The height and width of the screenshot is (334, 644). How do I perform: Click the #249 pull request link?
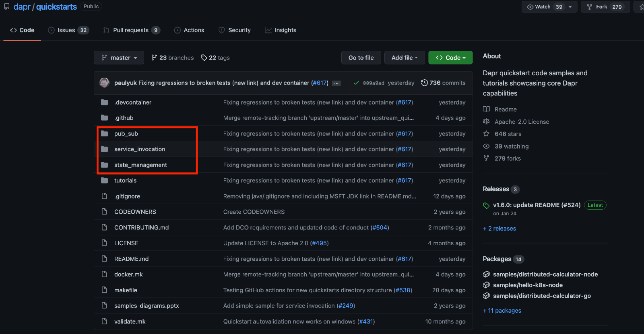pos(346,306)
